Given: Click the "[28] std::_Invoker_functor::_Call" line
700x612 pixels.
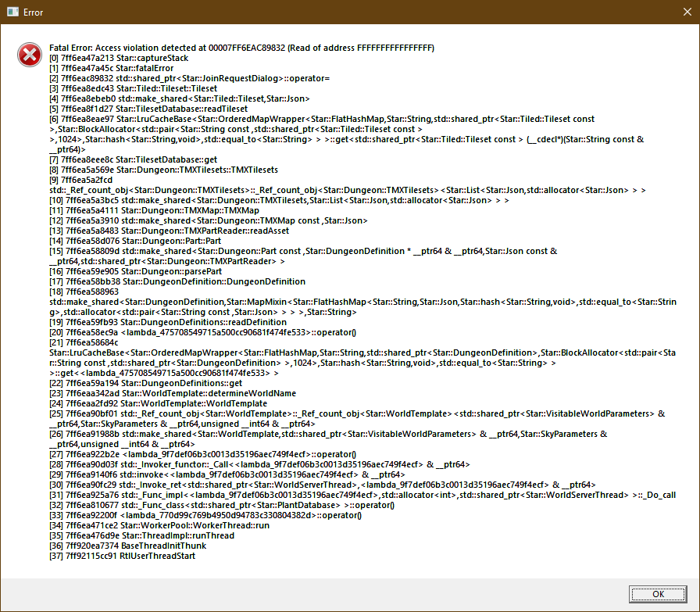Looking at the screenshot, I should point(259,464).
